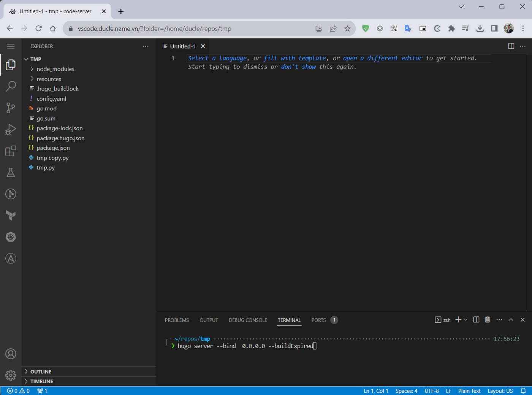The height and width of the screenshot is (395, 532).
Task: Open the Source Control view
Action: pyautogui.click(x=11, y=108)
